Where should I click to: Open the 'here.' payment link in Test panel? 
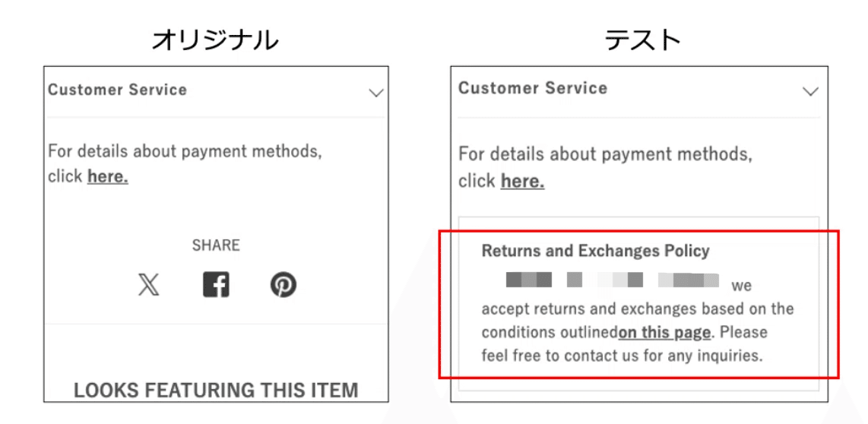[522, 182]
